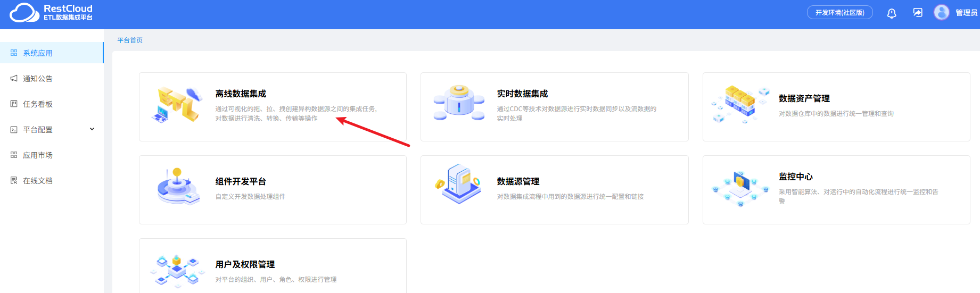Screen dimensions: 980x293
Task: Click the 数据资产管理 cubes illustration
Action: [x=741, y=105]
